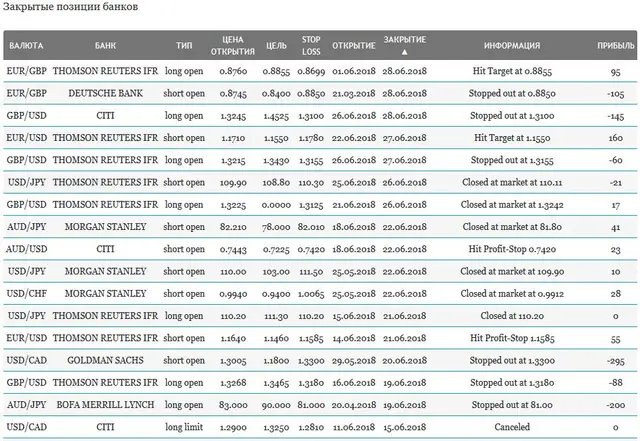Image resolution: width=640 pixels, height=441 pixels.
Task: Select 'Stopped out at 1.3155' cell
Action: 512,160
